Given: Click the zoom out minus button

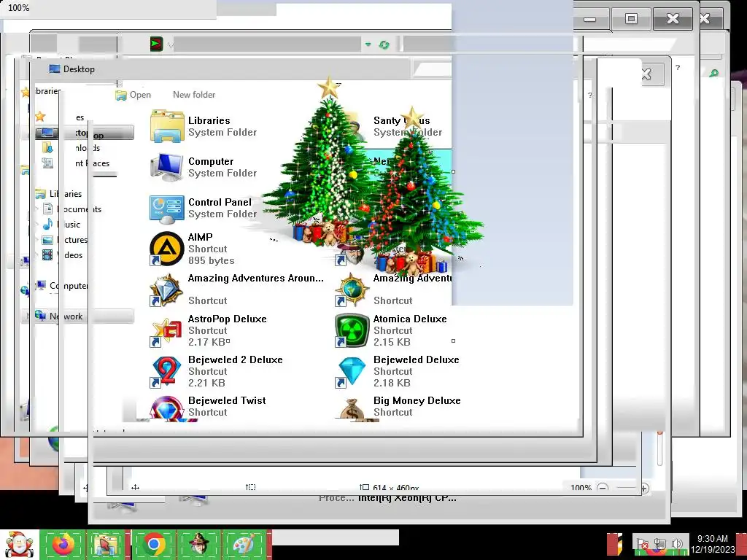Looking at the screenshot, I should 603,488.
